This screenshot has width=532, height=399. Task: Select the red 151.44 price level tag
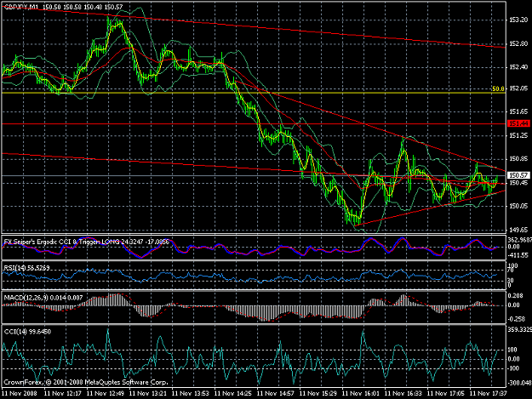pos(518,123)
